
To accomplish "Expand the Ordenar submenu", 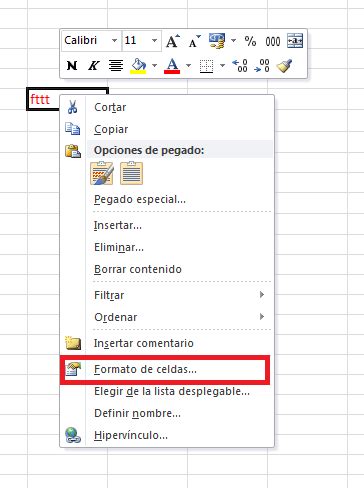I will (167, 317).
